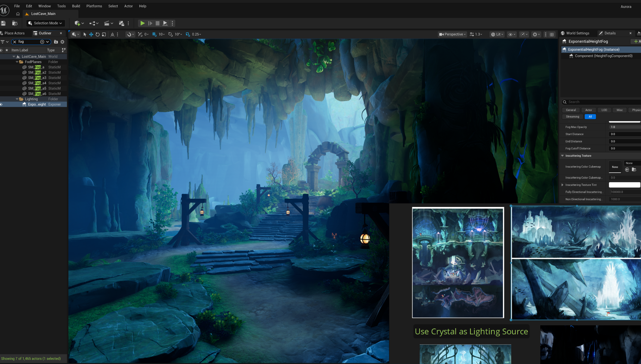Screen dimensions: 641x364
Task: Click the Streaming filter button
Action: (x=572, y=117)
